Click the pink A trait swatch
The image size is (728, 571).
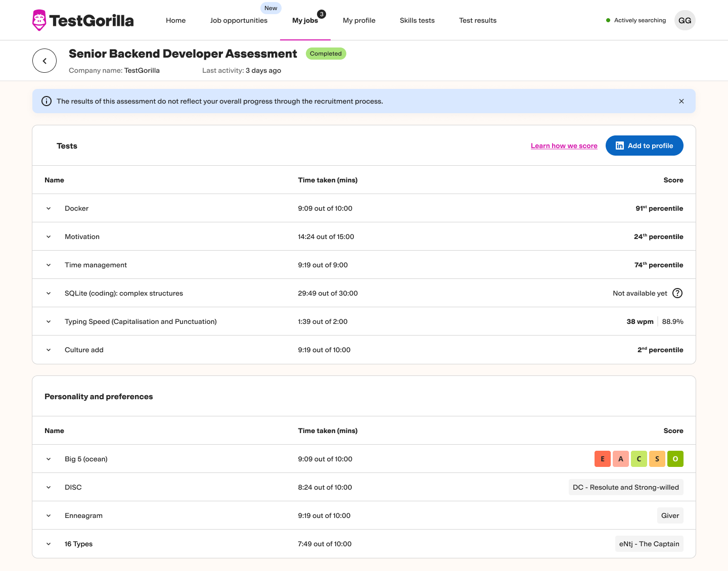[x=621, y=459]
